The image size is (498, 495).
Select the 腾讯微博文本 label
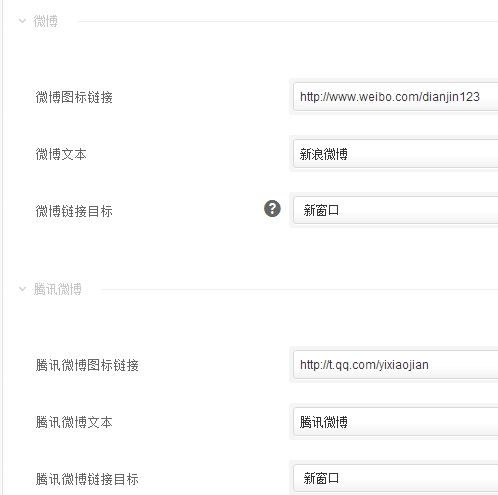click(74, 422)
